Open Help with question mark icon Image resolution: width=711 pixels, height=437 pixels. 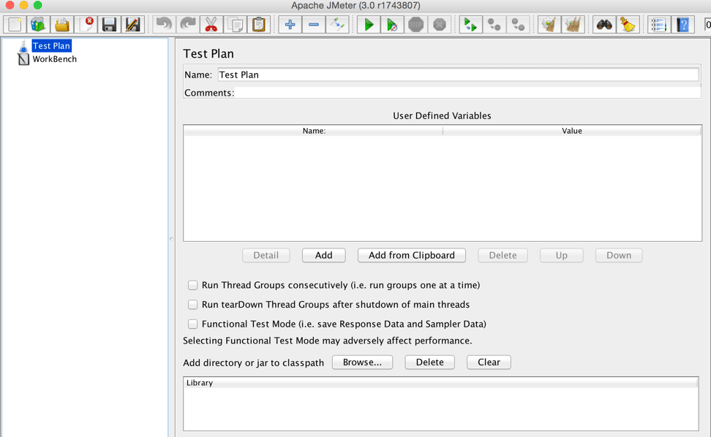(x=682, y=24)
